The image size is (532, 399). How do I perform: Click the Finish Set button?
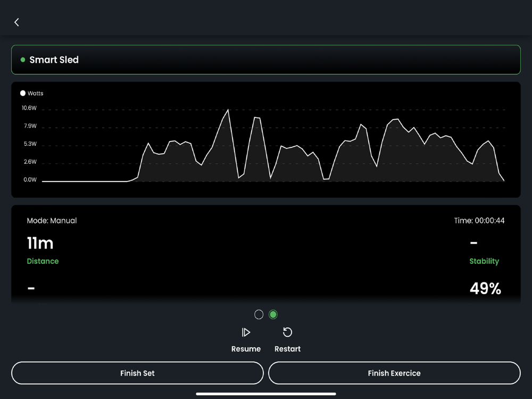(137, 373)
